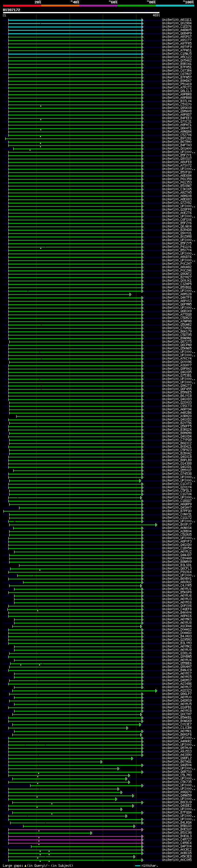The width and height of the screenshot is (197, 868).
Task: Open hit label UniRef100_C6T3R4
Action: pyautogui.click(x=177, y=71)
